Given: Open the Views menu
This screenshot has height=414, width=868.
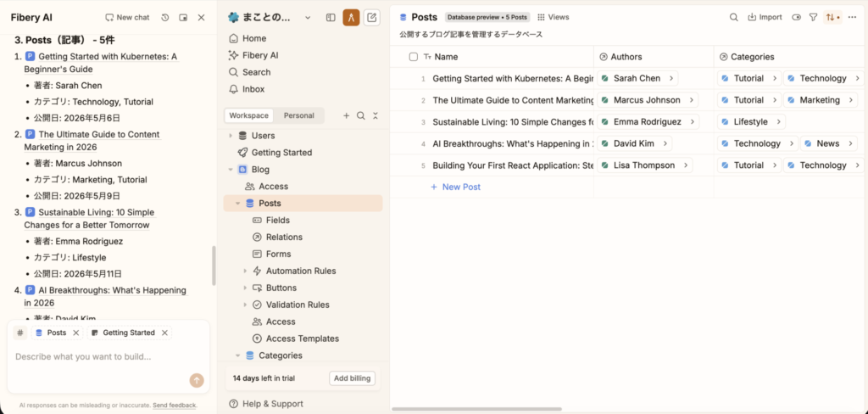Looking at the screenshot, I should pos(553,17).
